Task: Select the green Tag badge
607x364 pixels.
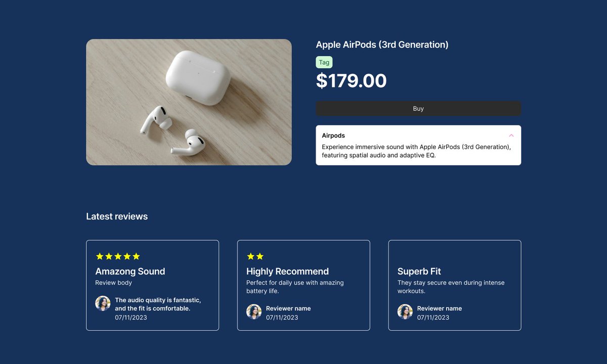Action: point(324,63)
